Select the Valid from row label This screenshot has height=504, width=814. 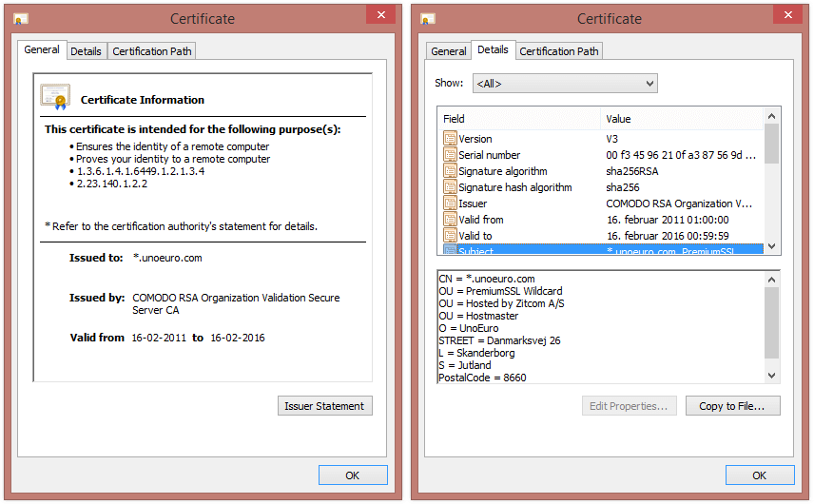pos(481,219)
